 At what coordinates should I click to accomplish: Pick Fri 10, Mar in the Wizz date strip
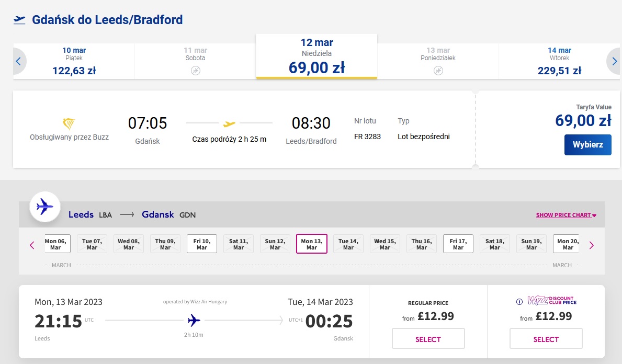point(202,244)
